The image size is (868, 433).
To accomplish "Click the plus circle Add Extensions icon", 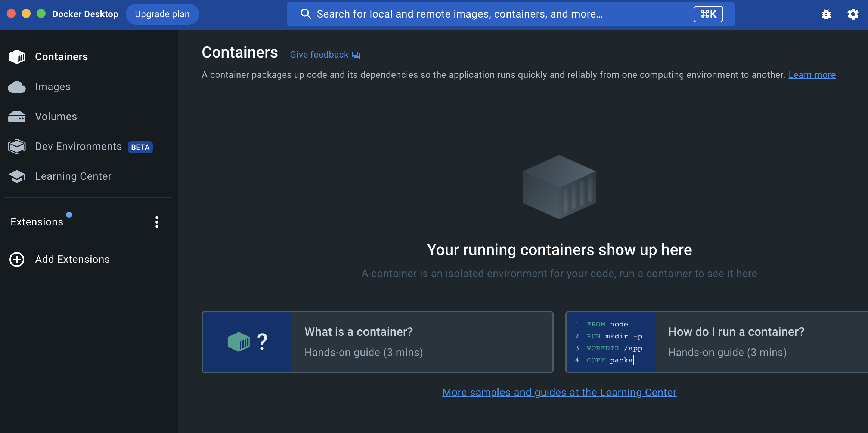I will (17, 260).
